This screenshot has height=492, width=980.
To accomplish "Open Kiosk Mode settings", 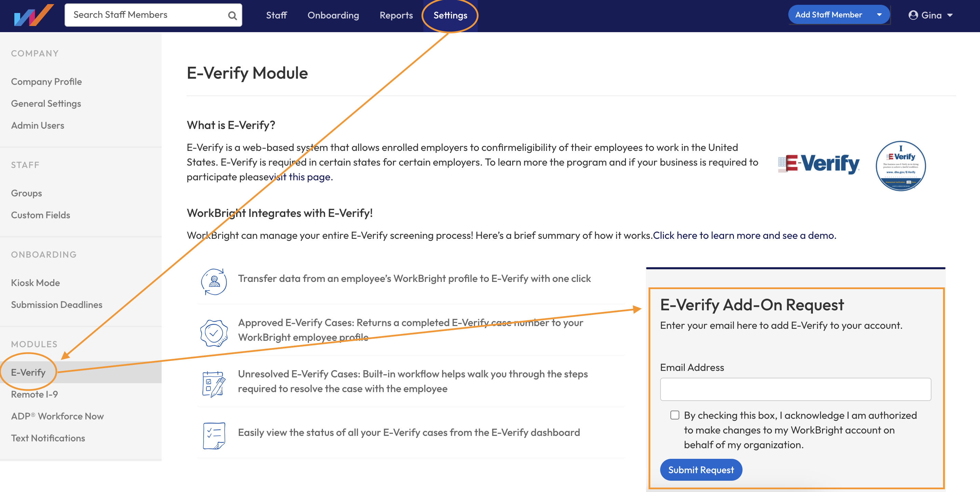I will click(x=36, y=283).
